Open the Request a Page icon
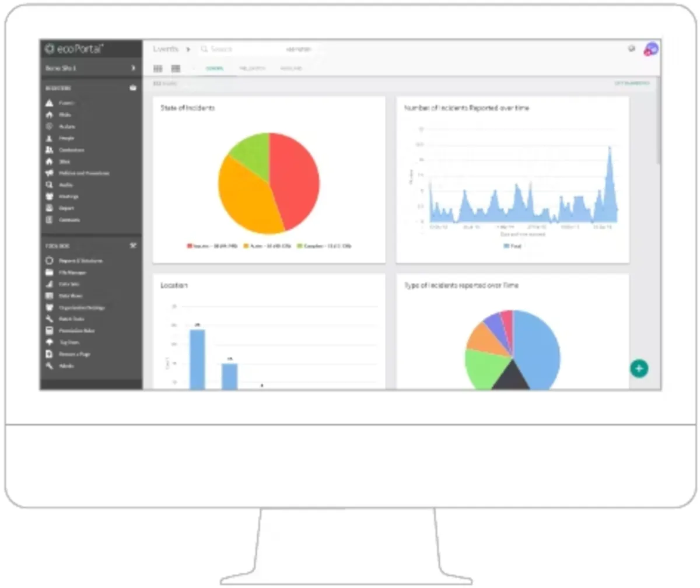The width and height of the screenshot is (700, 588). point(50,354)
